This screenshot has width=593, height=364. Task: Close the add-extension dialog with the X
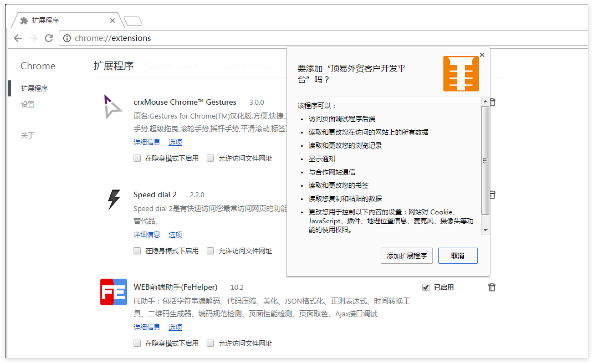tap(482, 55)
